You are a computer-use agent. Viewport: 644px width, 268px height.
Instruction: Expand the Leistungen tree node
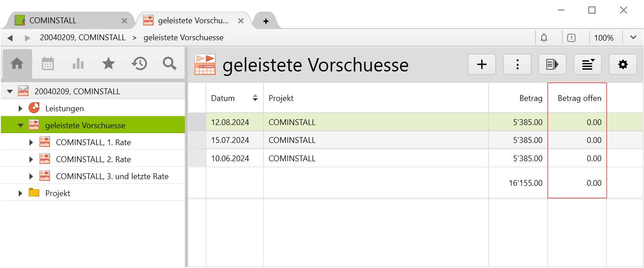[x=20, y=109]
